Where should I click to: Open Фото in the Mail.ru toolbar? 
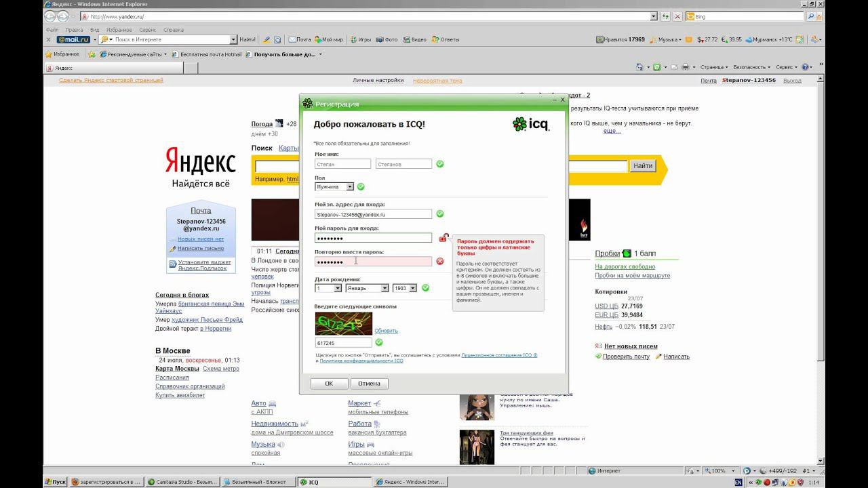(x=387, y=39)
